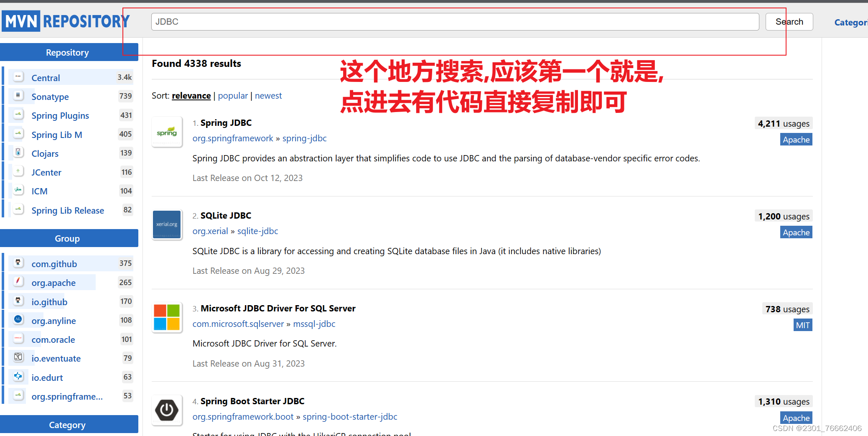The height and width of the screenshot is (436, 868).
Task: Open the spring-boot-starter-jdbc artifact link
Action: 350,416
